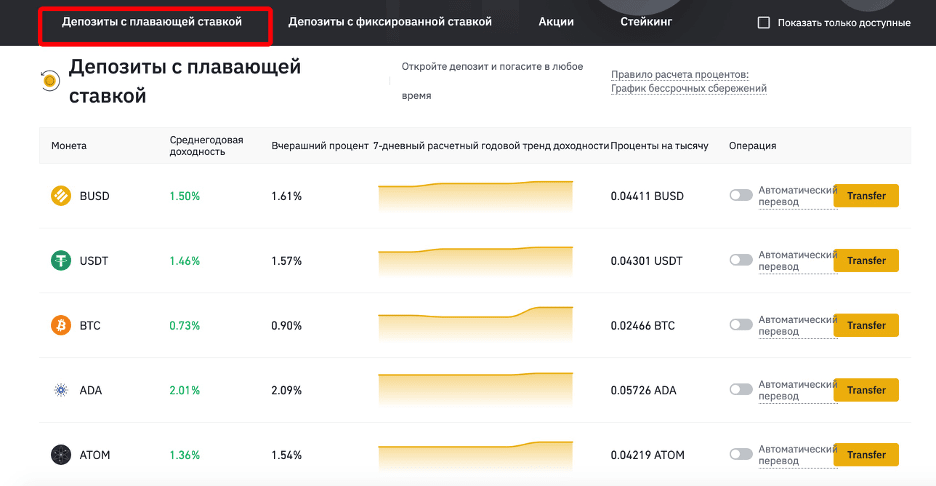Click BTC 7-day yield trend chart

click(x=476, y=324)
